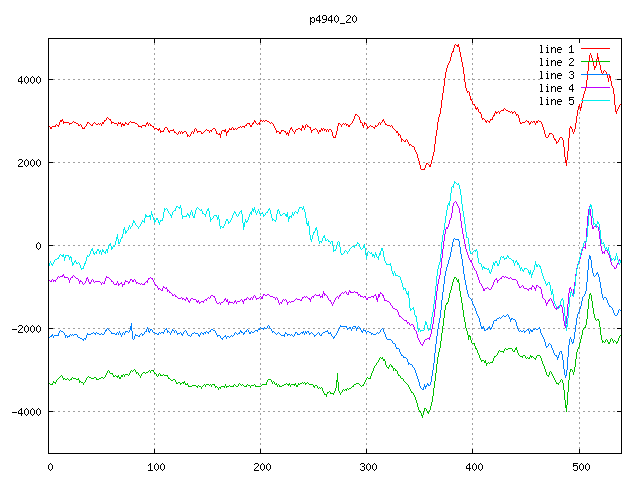Click the x-axis origin label 0
Image resolution: width=640 pixels, height=480 pixels.
50,467
